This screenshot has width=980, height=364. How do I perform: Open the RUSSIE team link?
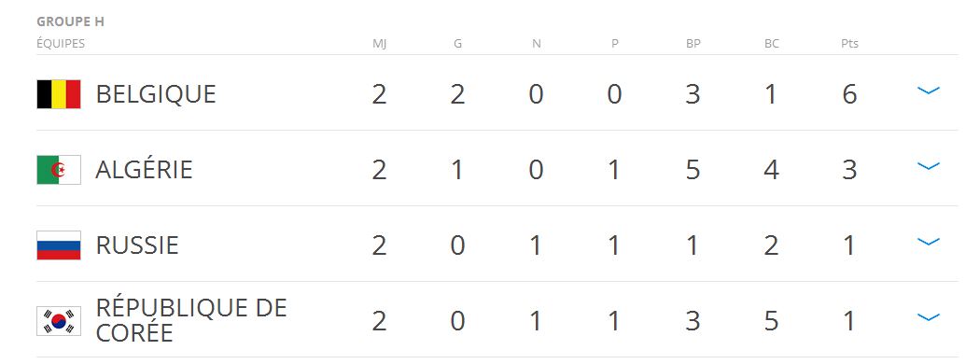pos(137,245)
